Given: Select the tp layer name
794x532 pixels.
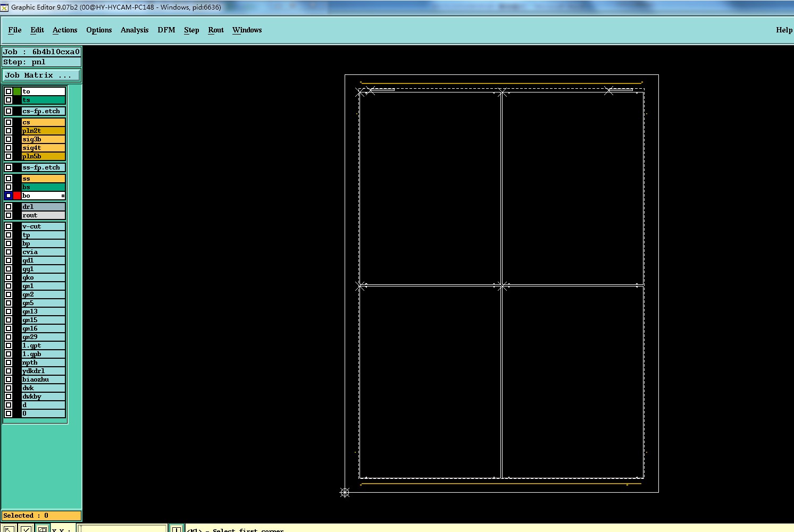Looking at the screenshot, I should coord(43,235).
